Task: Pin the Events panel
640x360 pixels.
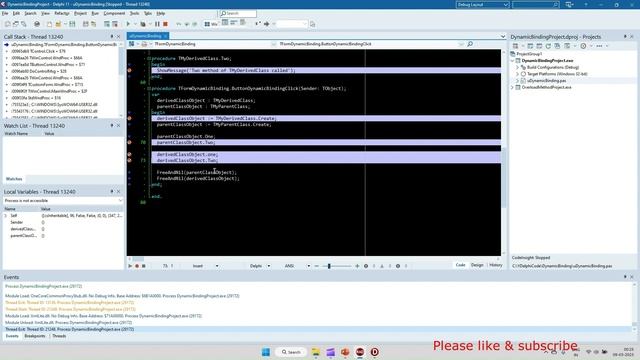Action: point(625,277)
